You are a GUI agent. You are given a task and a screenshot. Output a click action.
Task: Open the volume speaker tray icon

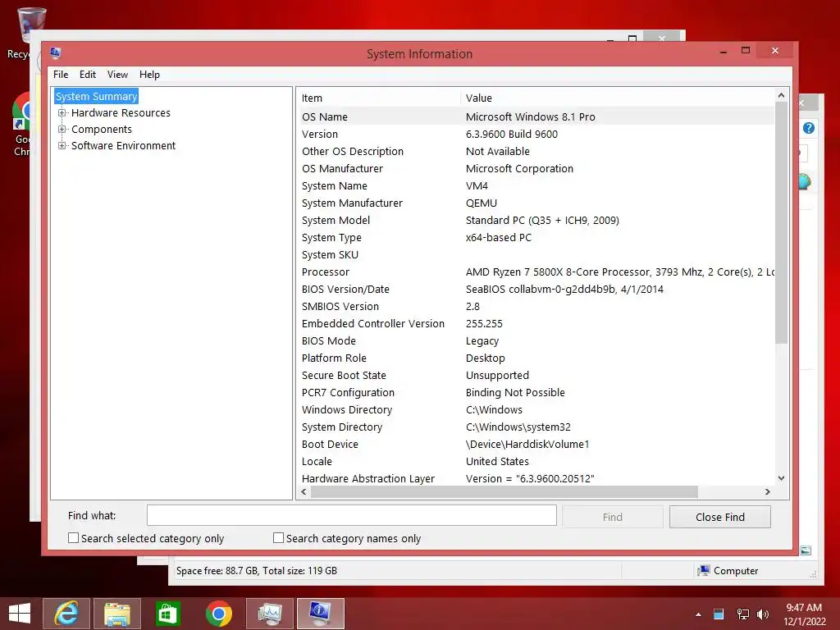[763, 614]
